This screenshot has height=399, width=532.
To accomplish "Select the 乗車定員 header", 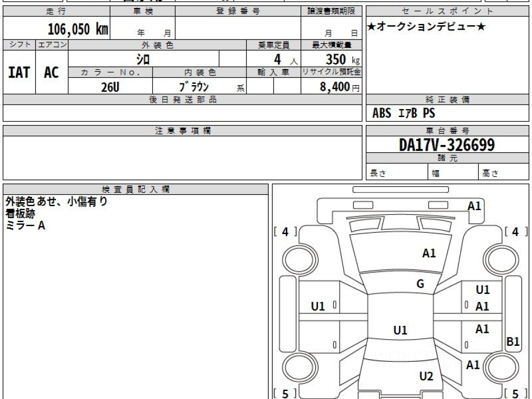I will [274, 45].
